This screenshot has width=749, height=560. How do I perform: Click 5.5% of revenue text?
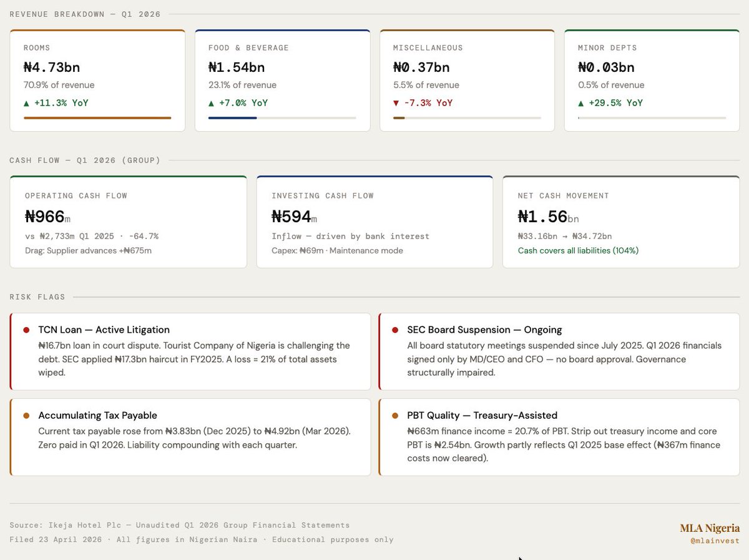tap(426, 85)
